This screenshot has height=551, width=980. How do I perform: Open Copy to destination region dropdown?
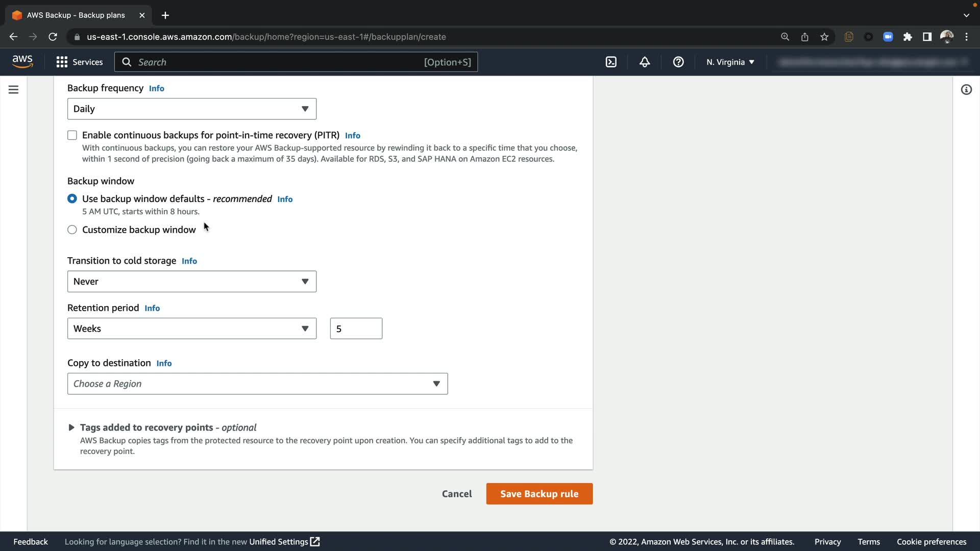click(x=257, y=384)
